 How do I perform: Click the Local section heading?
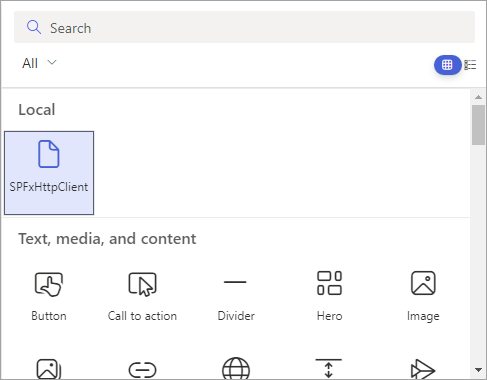click(x=37, y=110)
